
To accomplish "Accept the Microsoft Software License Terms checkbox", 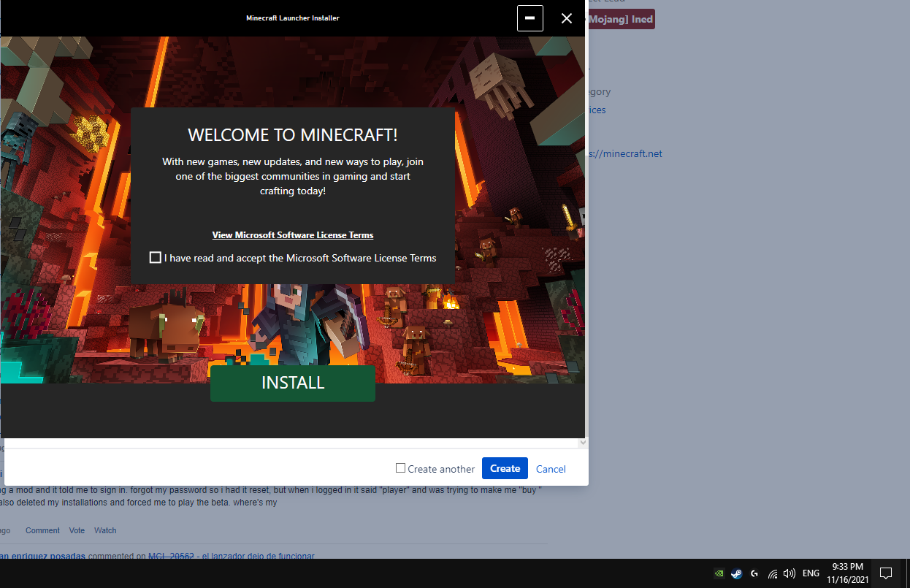I will click(x=155, y=257).
